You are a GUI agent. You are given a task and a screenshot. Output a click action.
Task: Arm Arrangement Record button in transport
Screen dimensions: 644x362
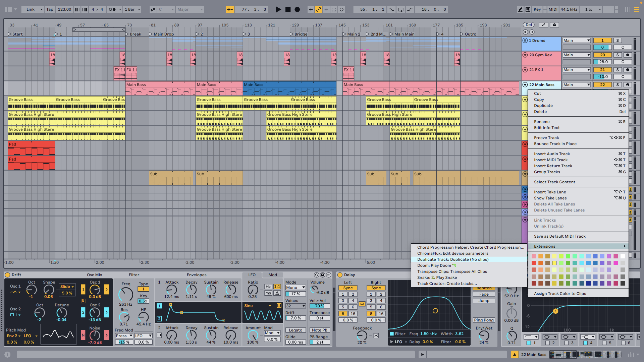tap(297, 9)
